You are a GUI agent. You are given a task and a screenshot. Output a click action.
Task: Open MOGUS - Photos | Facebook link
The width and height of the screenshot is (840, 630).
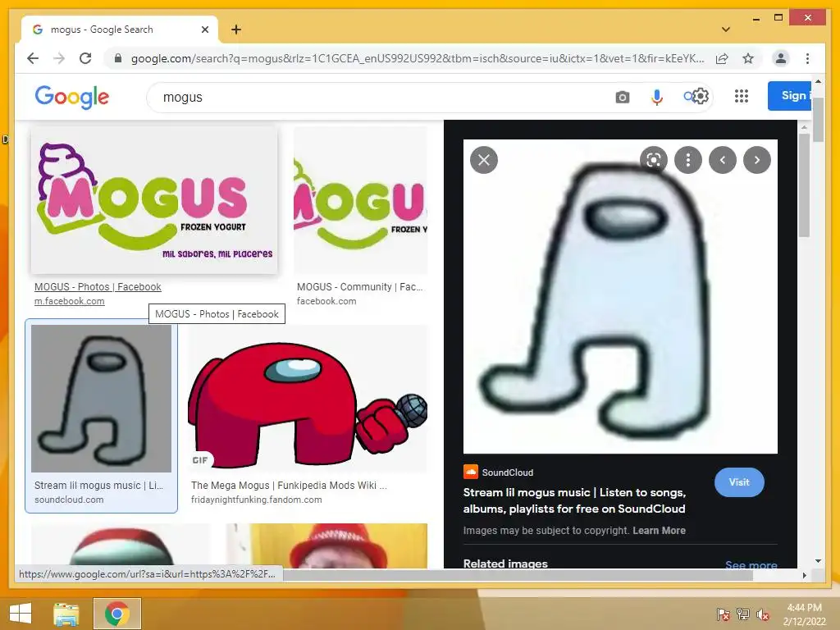tap(98, 286)
